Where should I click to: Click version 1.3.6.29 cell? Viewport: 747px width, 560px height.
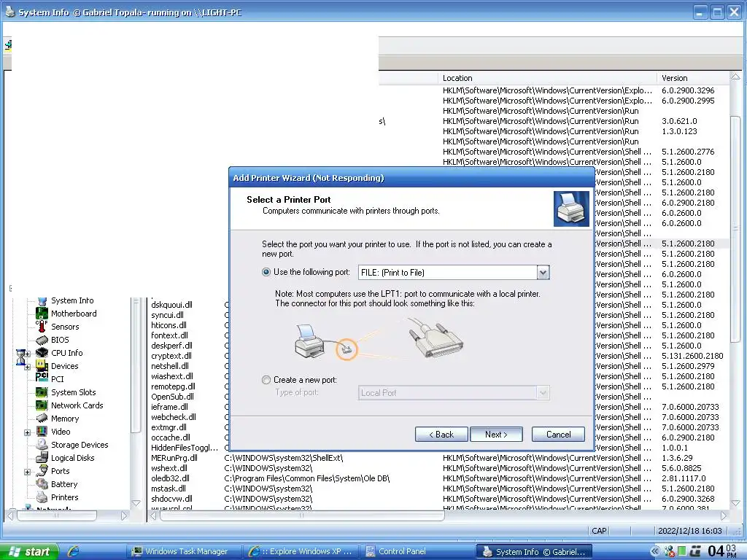pyautogui.click(x=677, y=458)
